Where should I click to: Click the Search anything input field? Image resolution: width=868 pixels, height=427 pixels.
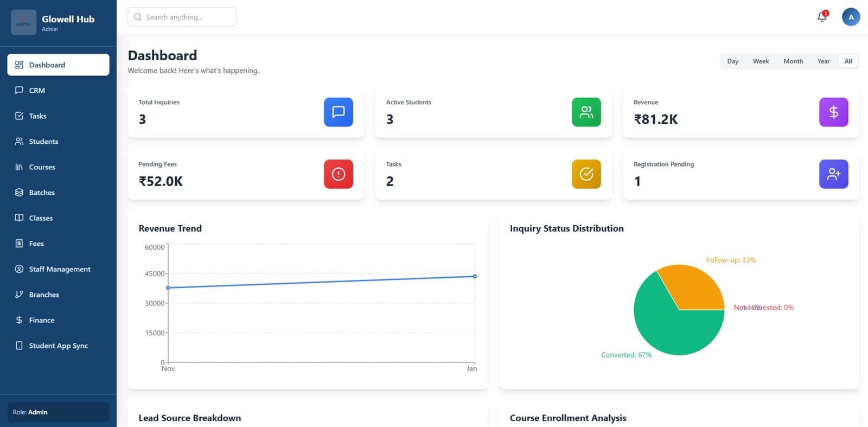point(182,17)
